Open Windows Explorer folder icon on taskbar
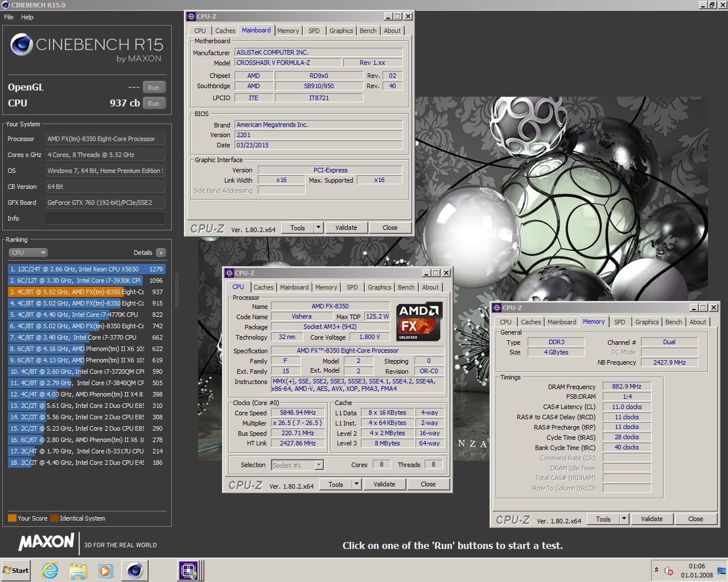 [x=78, y=571]
